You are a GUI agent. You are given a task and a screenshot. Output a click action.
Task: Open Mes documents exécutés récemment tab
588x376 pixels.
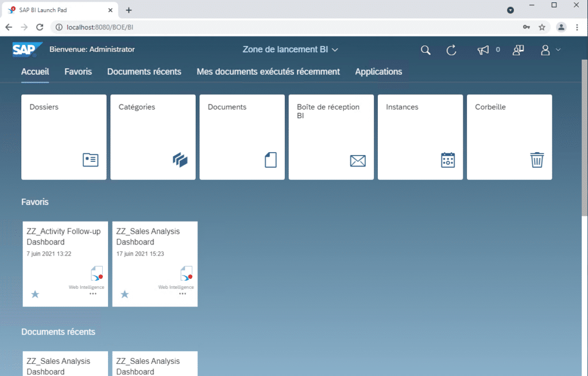click(268, 72)
